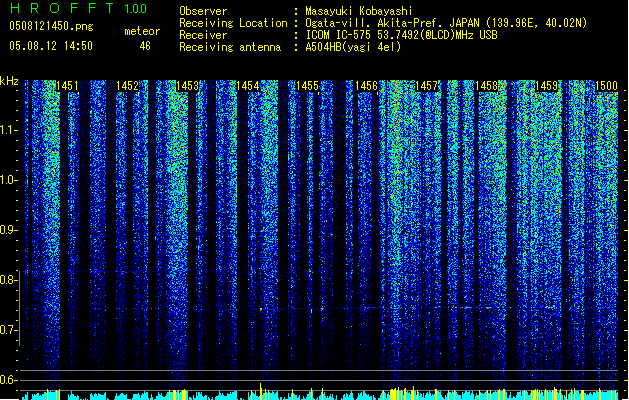Click the 0.8 frequency axis label
This screenshot has width=629, height=400.
[x=8, y=280]
